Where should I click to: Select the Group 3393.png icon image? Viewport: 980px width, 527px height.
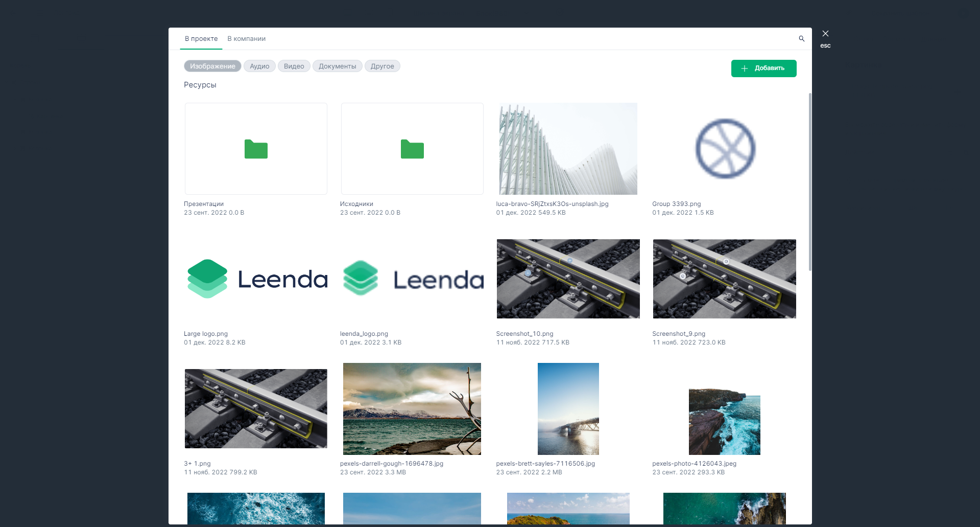[x=725, y=149]
